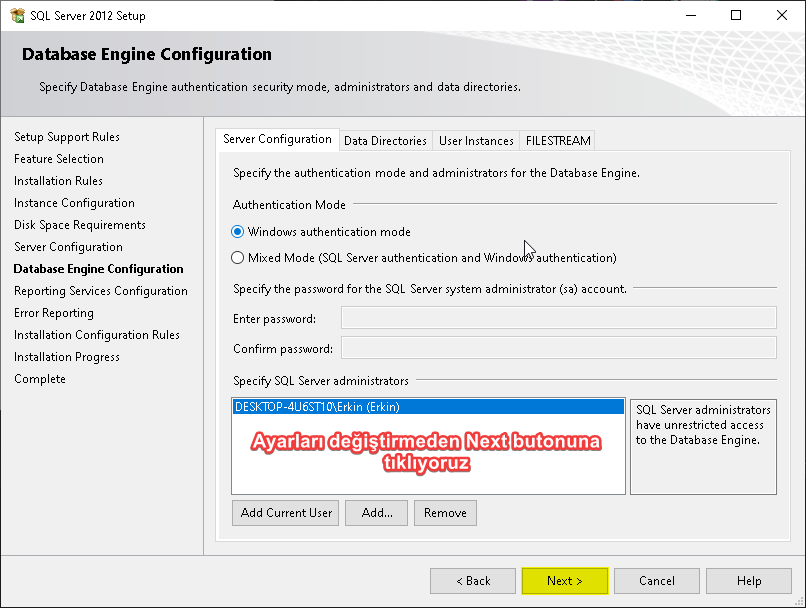Click the Next button
806x608 pixels.
click(564, 581)
